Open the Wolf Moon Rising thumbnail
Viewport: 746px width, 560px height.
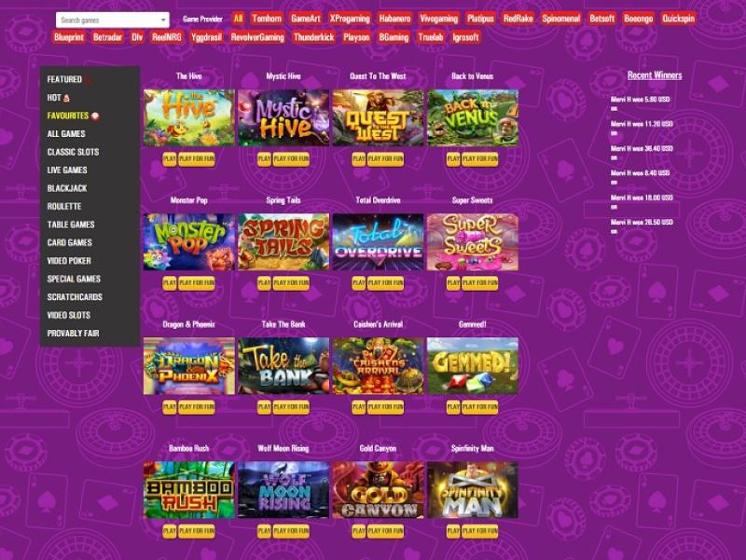[283, 489]
